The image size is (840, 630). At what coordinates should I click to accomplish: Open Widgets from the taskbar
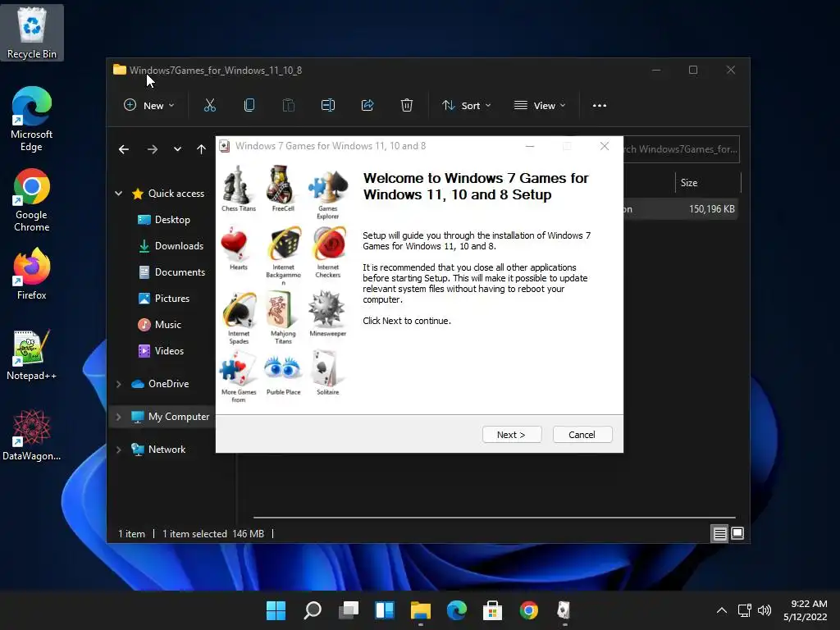385,610
